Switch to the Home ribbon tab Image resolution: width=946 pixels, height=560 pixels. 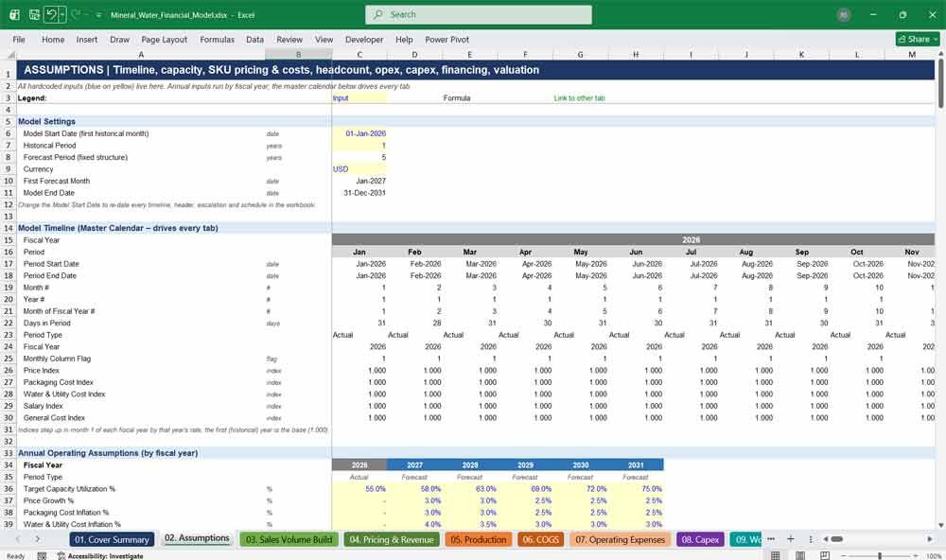(x=53, y=39)
